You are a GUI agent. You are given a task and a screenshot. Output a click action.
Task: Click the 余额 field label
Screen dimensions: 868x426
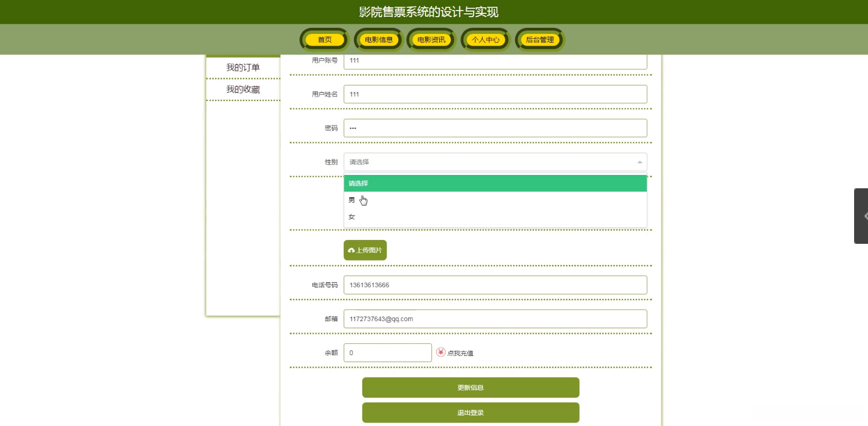pos(331,353)
